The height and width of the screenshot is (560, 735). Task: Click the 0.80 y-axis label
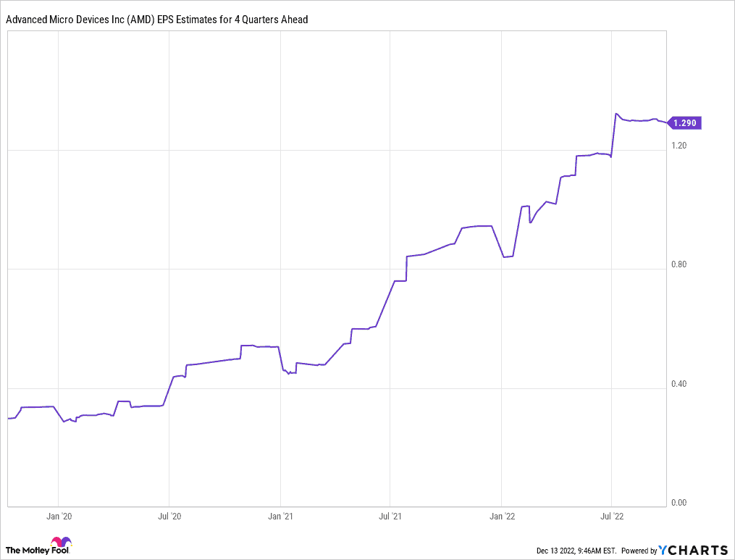680,264
